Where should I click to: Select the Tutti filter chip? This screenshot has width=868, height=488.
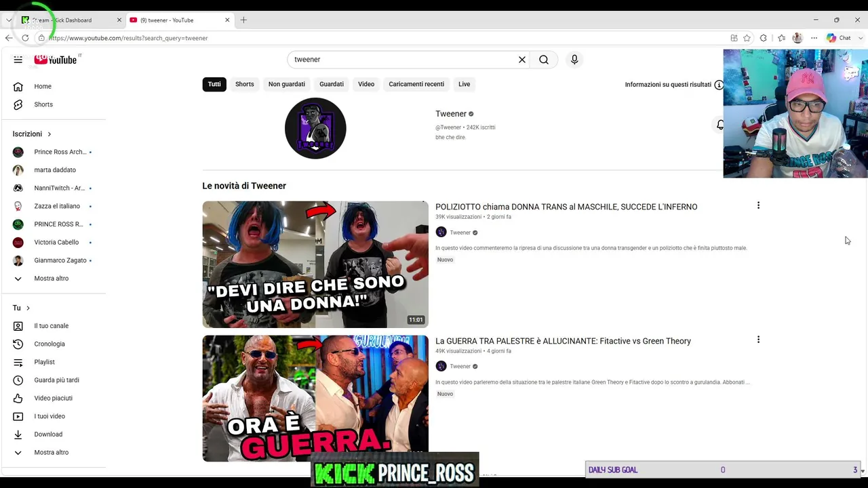214,84
